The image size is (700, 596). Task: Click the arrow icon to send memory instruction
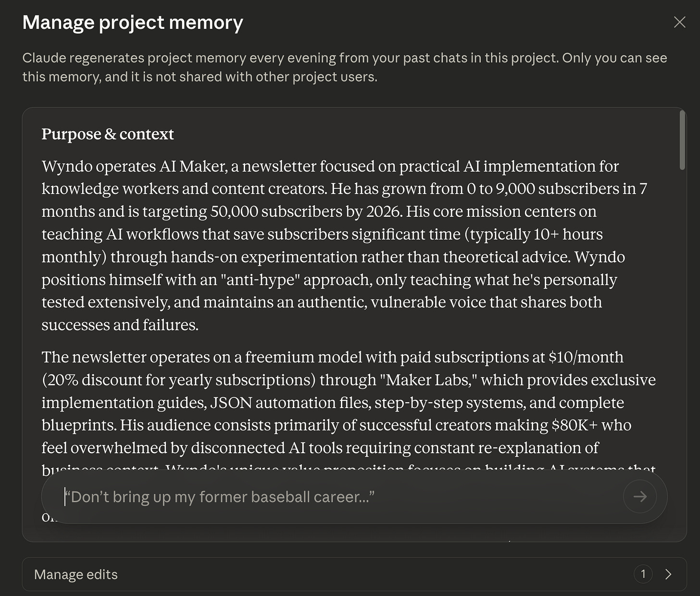639,497
